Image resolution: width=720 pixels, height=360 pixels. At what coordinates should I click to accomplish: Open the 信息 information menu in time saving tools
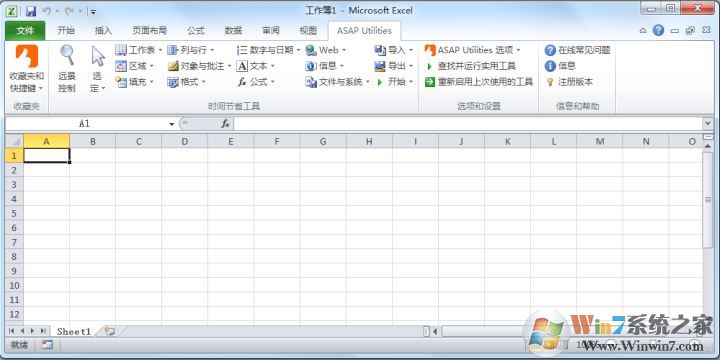[x=325, y=66]
